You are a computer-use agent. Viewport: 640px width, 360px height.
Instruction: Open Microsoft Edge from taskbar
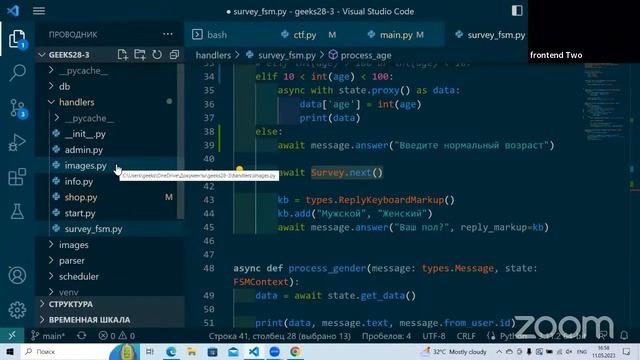click(171, 351)
